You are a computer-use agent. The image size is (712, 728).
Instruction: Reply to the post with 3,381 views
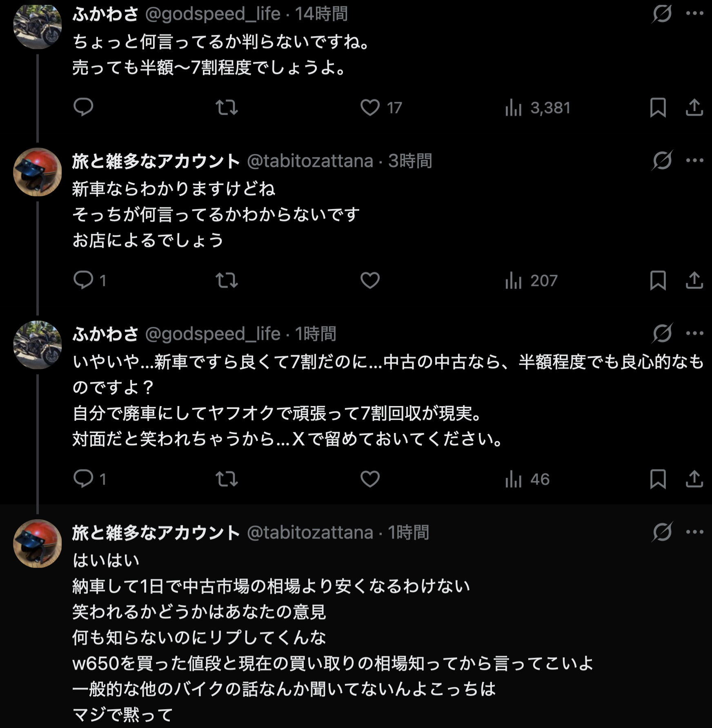point(83,107)
